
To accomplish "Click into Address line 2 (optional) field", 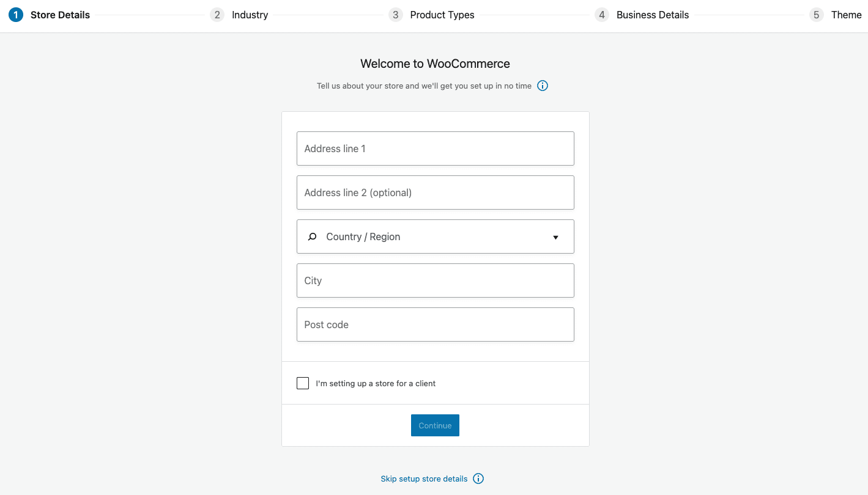I will point(435,193).
